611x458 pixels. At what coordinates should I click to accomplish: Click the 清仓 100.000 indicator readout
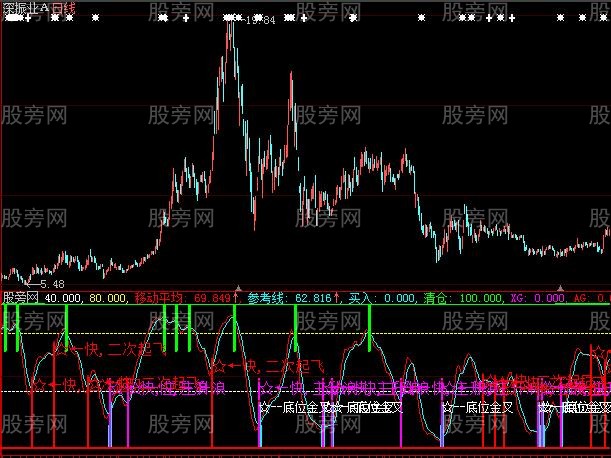click(463, 299)
